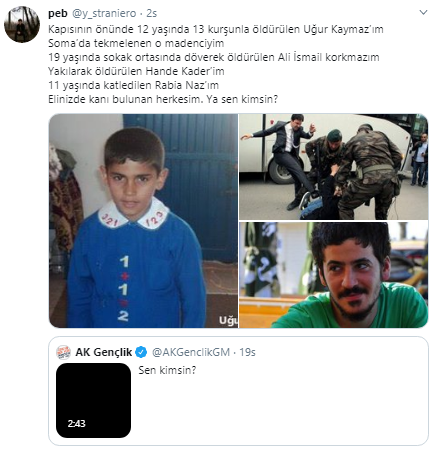Open the 19s quoted tweet timestamp

coord(248,352)
